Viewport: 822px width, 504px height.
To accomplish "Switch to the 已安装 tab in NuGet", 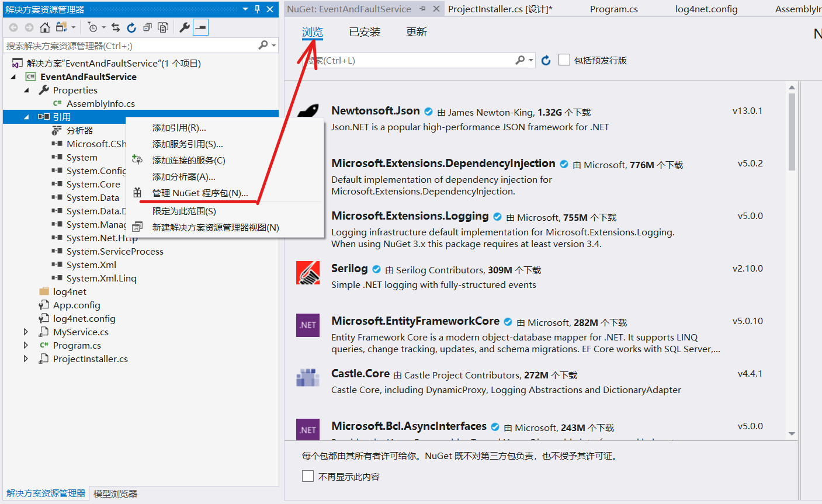I will coord(365,32).
